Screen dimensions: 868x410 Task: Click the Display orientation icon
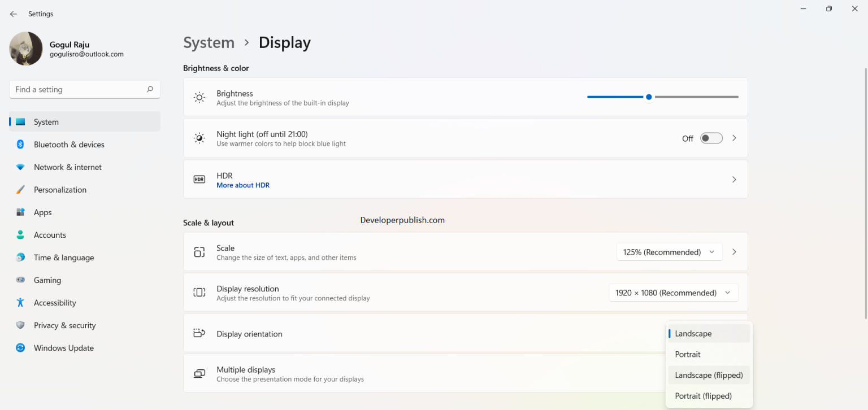(199, 333)
